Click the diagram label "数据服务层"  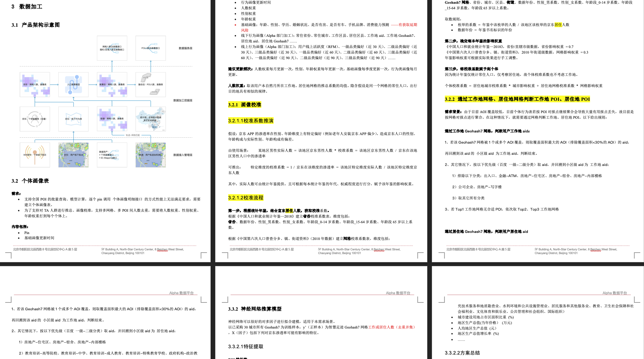[x=185, y=48]
